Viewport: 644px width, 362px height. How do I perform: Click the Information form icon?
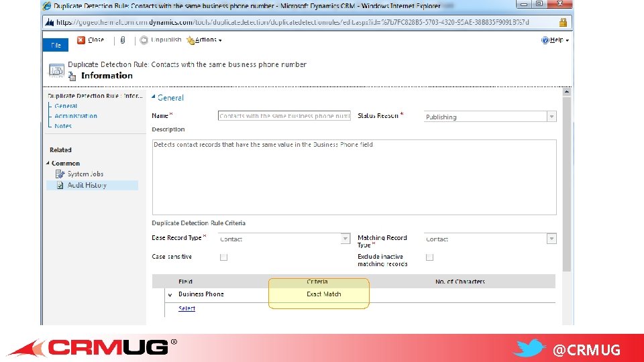click(x=72, y=76)
